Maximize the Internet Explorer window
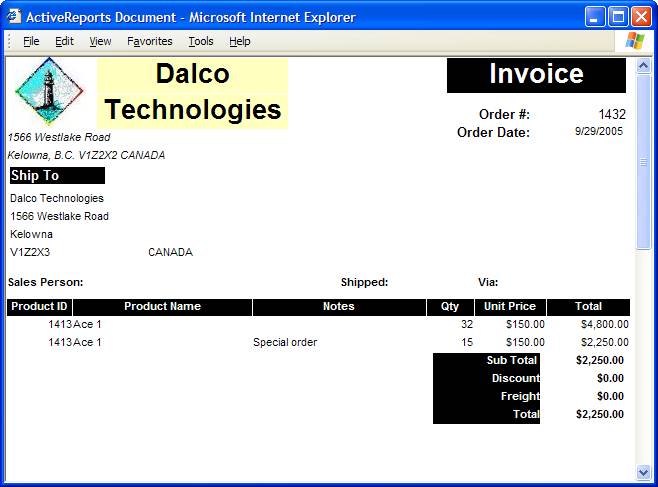The width and height of the screenshot is (658, 487). click(x=618, y=17)
